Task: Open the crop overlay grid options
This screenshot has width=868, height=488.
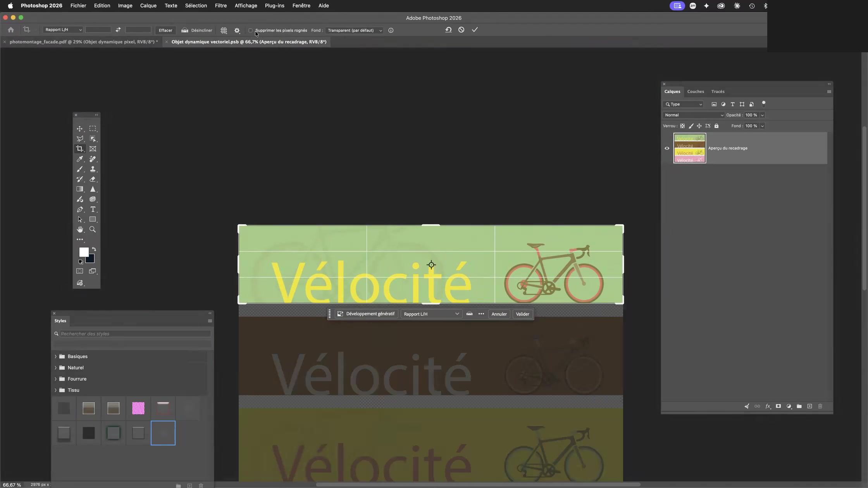Action: pyautogui.click(x=224, y=30)
